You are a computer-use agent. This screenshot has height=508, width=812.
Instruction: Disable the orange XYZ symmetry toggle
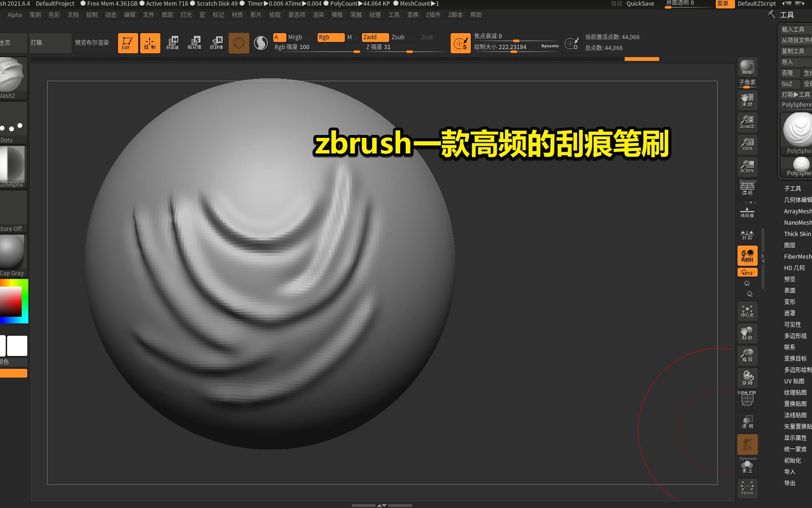pyautogui.click(x=747, y=272)
